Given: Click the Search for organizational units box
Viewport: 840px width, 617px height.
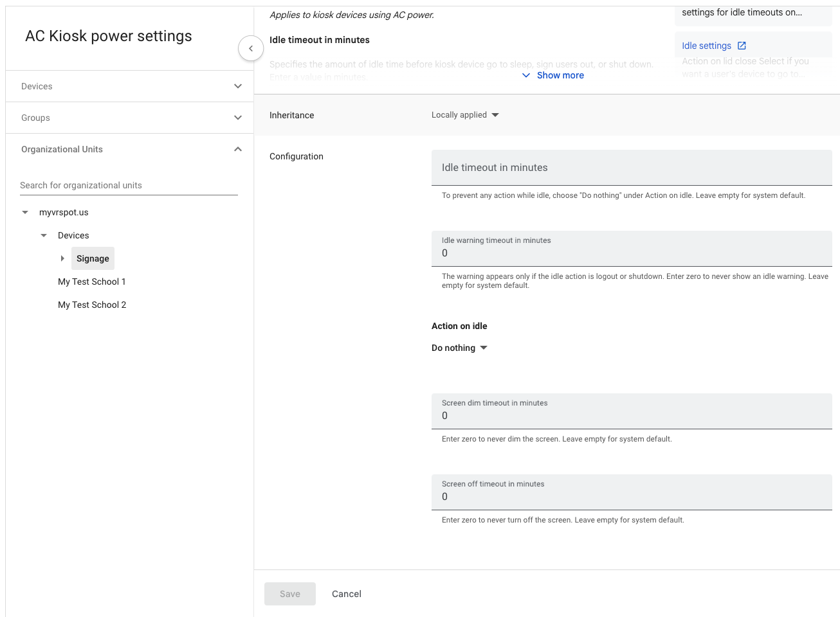Looking at the screenshot, I should (129, 185).
